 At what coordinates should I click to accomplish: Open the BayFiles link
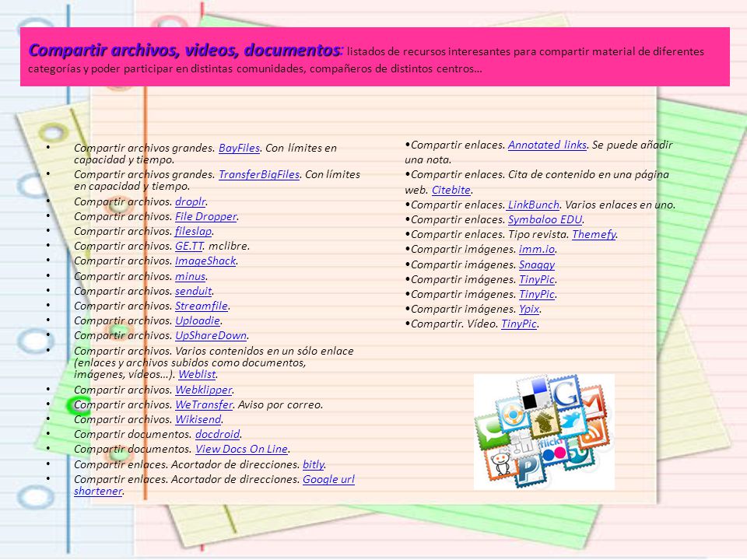click(239, 148)
